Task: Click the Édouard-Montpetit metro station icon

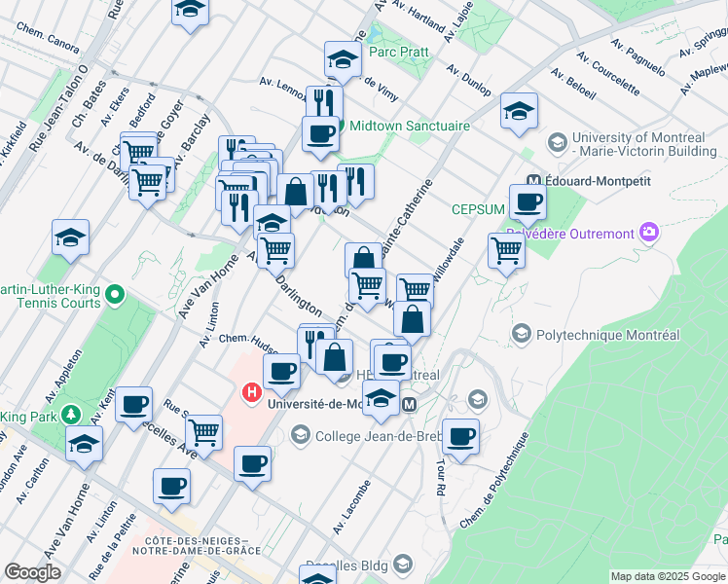Action: click(x=534, y=181)
